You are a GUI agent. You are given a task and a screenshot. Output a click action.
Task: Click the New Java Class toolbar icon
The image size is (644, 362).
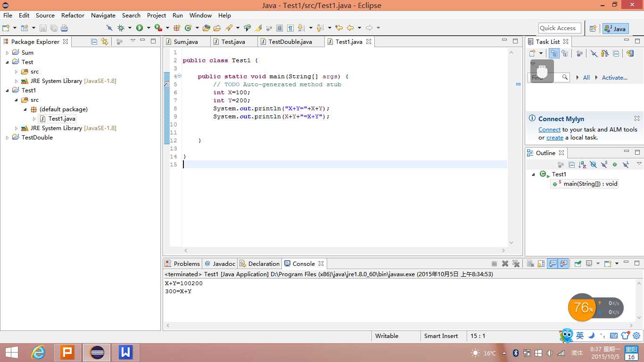tap(188, 28)
